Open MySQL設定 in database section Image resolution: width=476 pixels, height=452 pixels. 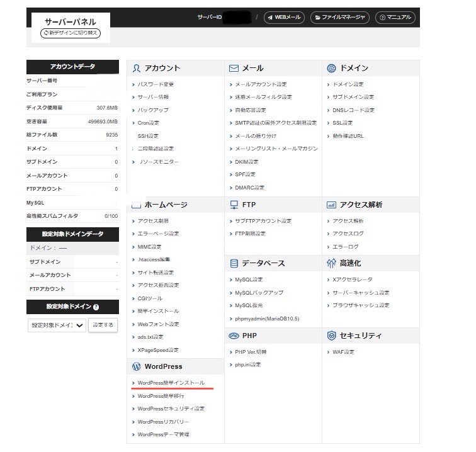click(x=248, y=280)
